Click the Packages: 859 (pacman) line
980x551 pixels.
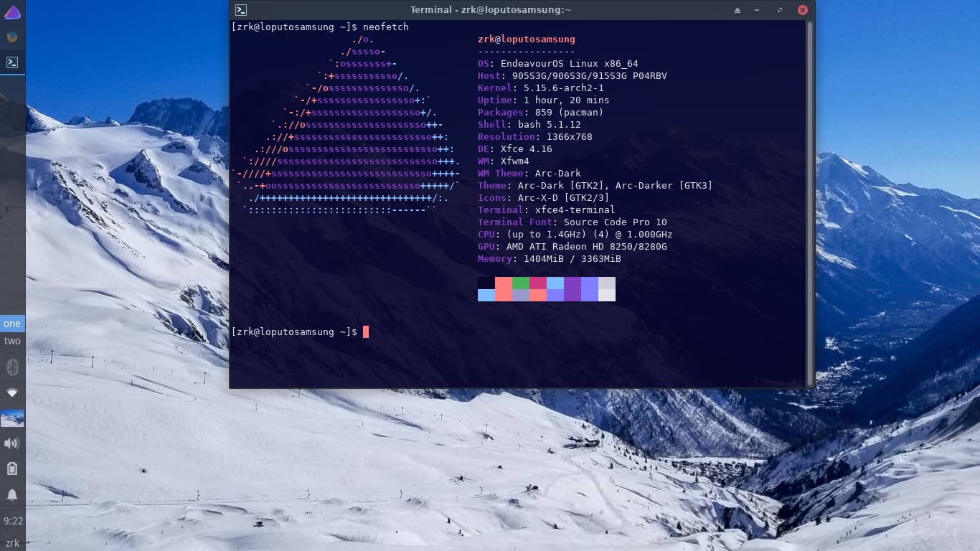point(541,113)
